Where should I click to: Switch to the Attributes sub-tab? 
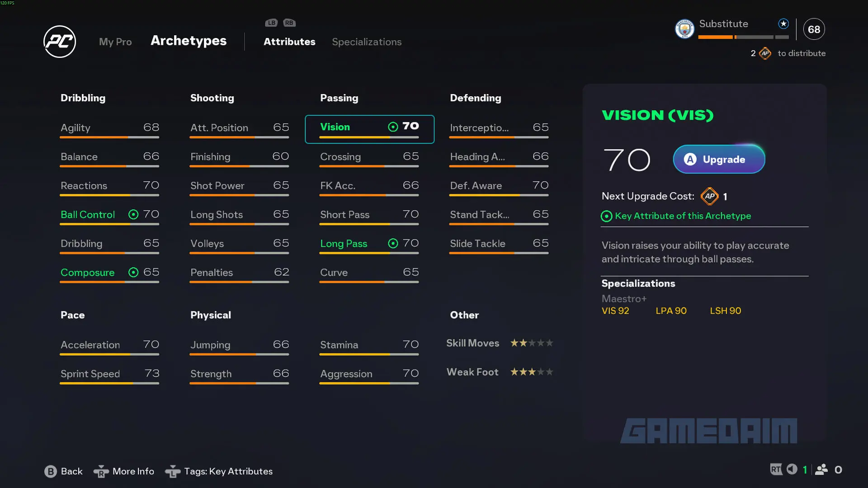point(289,42)
